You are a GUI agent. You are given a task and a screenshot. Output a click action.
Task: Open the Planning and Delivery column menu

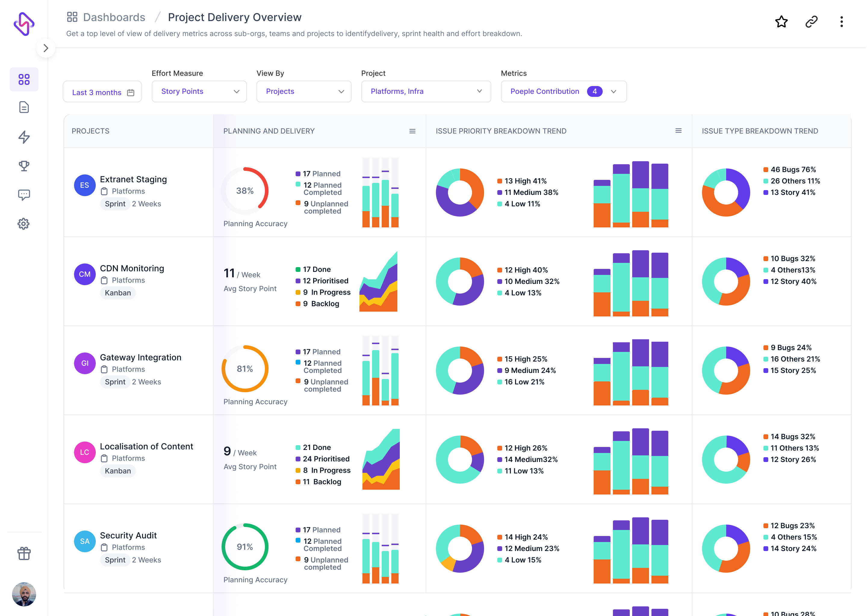(x=412, y=131)
